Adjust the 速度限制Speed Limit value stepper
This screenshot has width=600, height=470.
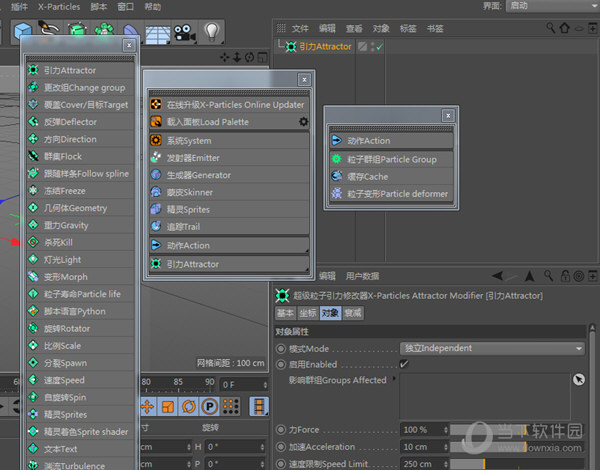tap(446, 464)
